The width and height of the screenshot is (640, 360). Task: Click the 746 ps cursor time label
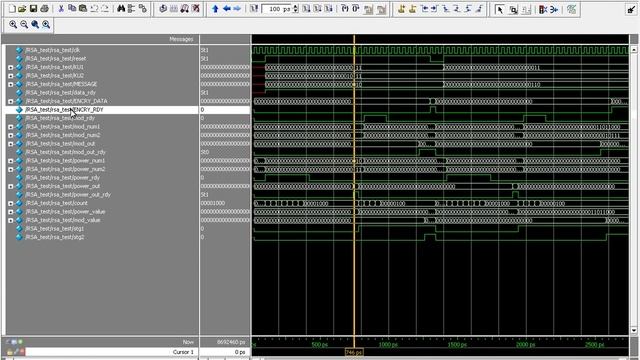click(x=353, y=352)
